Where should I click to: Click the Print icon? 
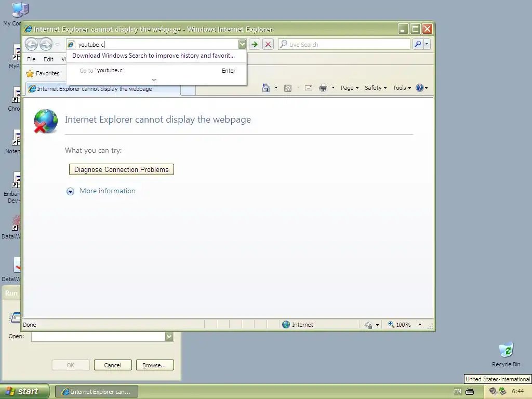pos(323,88)
